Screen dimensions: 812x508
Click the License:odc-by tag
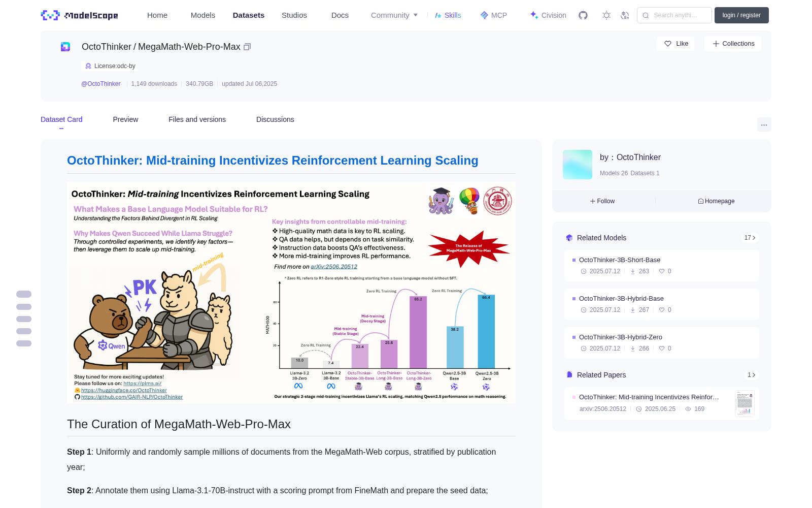coord(110,66)
